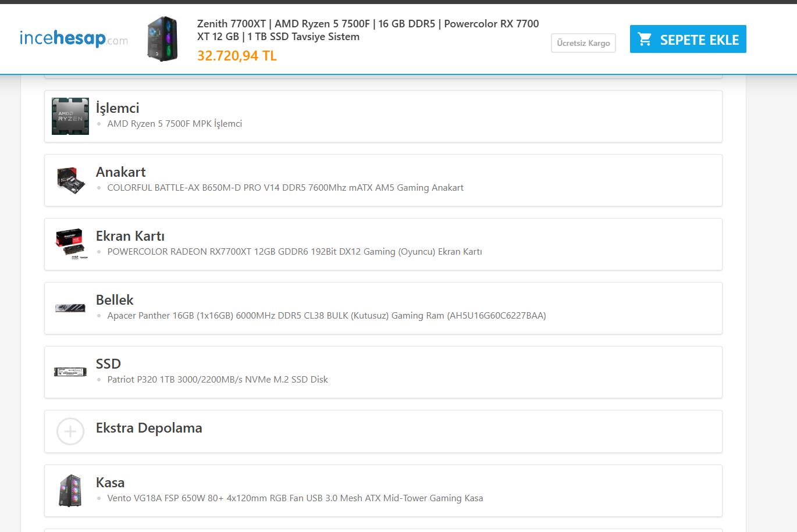This screenshot has height=532, width=797.
Task: Open the incehesap.com logo homepage
Action: coord(74,38)
